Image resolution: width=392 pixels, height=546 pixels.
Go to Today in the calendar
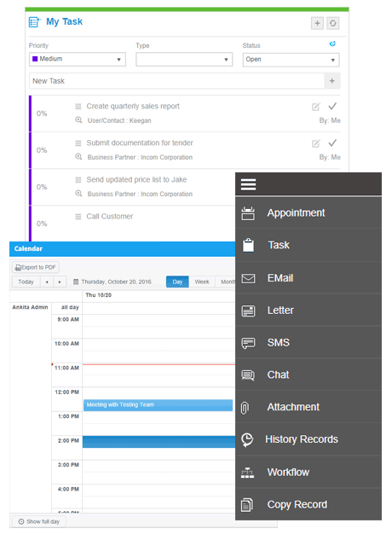click(x=26, y=282)
